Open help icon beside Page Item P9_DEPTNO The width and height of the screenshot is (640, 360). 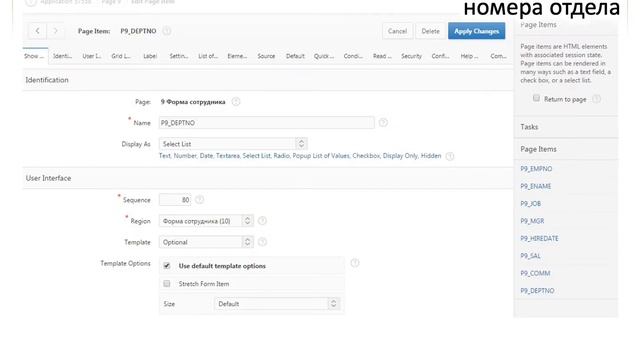coord(167,31)
